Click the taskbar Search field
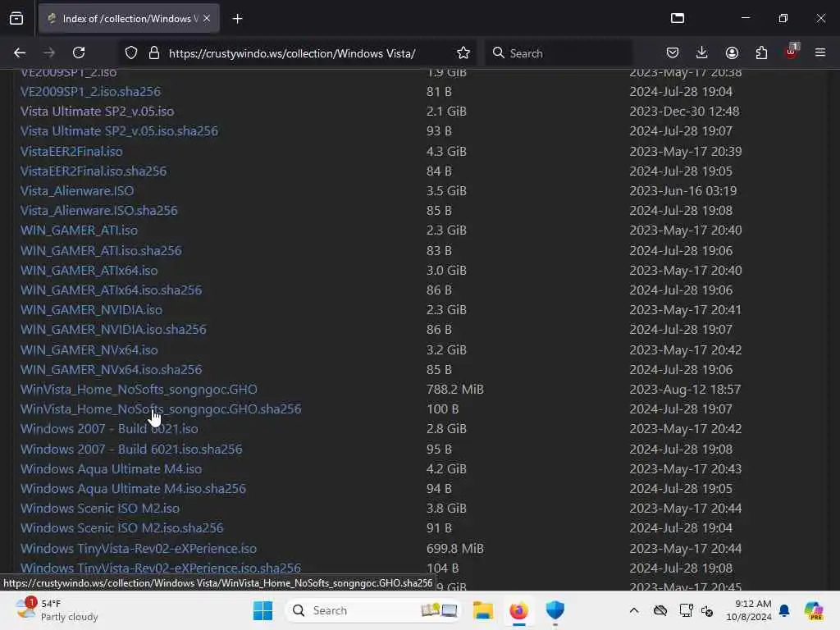This screenshot has width=840, height=630. pyautogui.click(x=373, y=610)
